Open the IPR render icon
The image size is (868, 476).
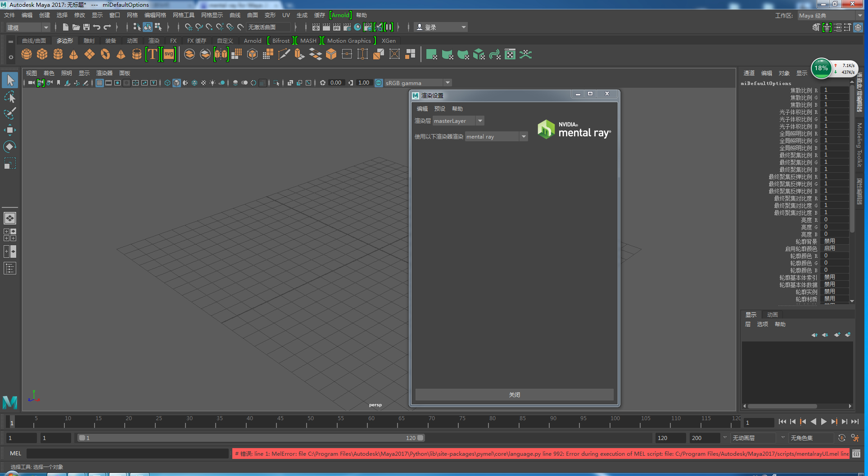(337, 27)
